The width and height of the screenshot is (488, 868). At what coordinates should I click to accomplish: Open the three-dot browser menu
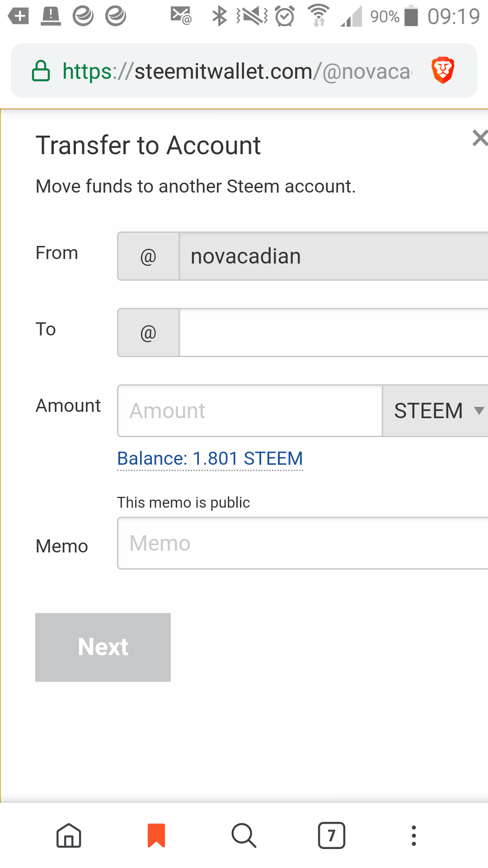(413, 835)
